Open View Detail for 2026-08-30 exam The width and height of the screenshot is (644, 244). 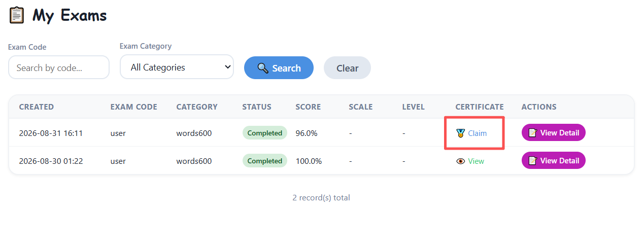554,161
